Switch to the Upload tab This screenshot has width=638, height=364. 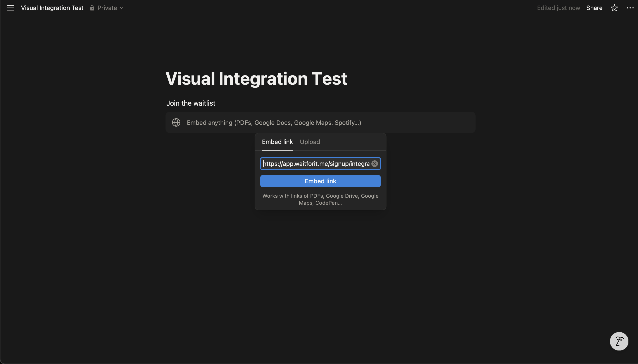pyautogui.click(x=310, y=142)
